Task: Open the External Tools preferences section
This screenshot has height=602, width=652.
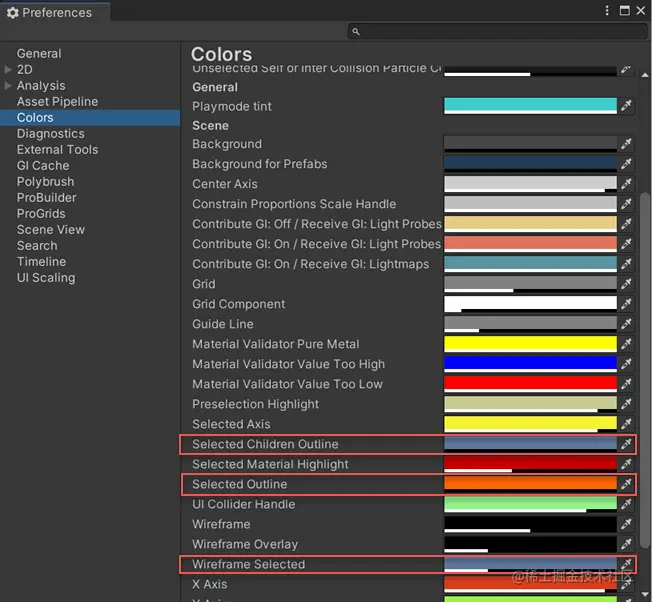Action: [x=57, y=150]
